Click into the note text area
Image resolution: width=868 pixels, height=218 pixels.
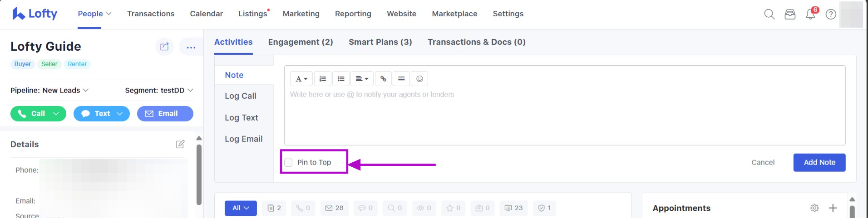[564, 118]
